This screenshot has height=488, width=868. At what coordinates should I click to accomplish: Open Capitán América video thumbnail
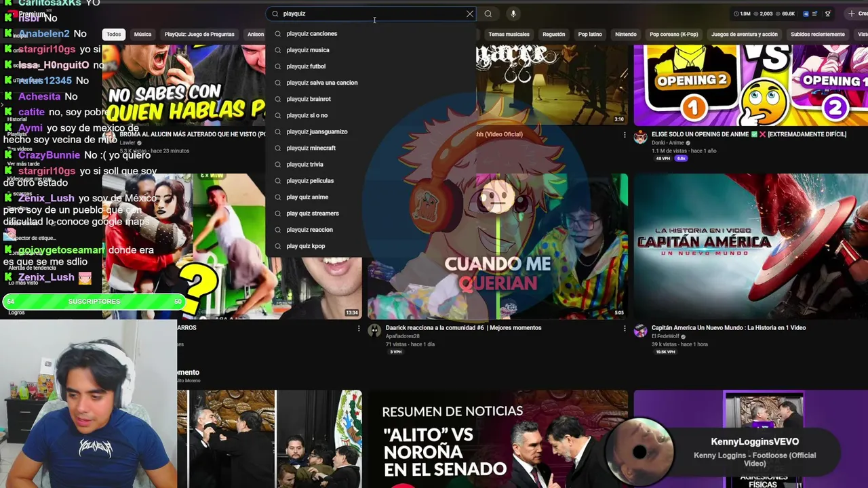(751, 246)
